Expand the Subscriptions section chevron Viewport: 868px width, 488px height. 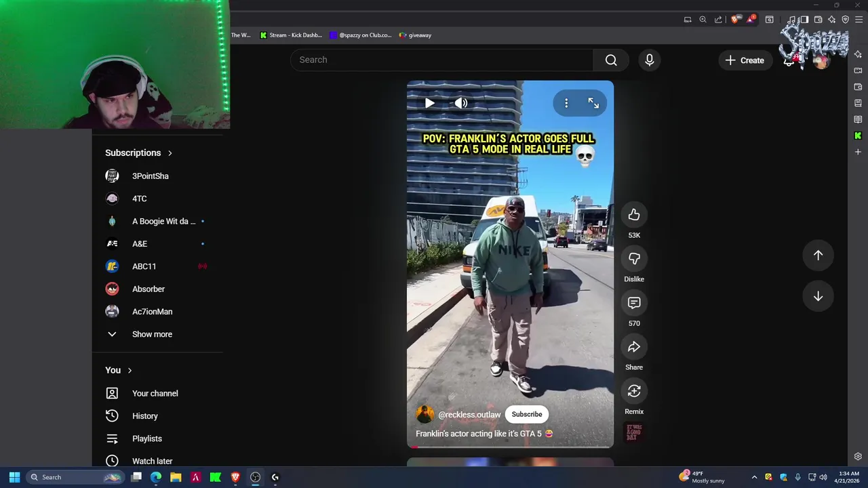170,153
